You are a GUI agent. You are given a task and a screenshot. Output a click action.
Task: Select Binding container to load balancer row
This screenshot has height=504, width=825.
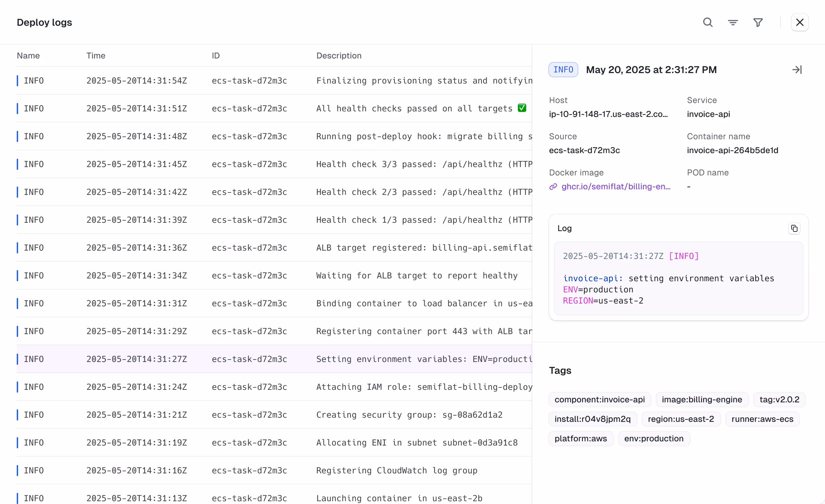tap(274, 304)
